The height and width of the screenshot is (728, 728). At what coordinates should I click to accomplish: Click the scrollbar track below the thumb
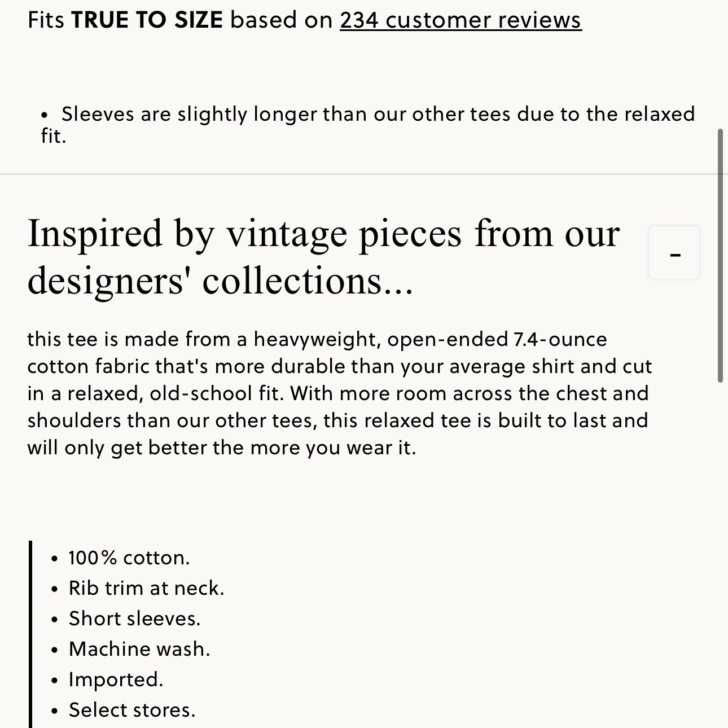tap(720, 553)
